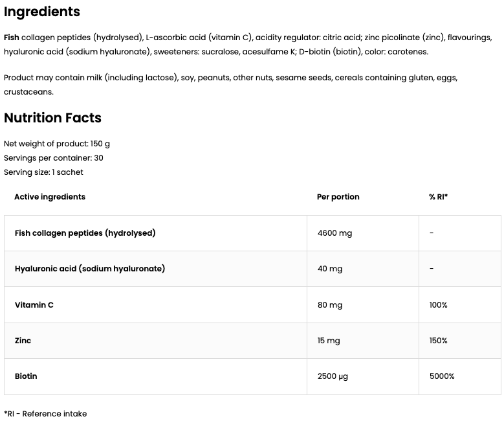Click the 100% reference intake value
The height and width of the screenshot is (421, 504).
coord(438,304)
